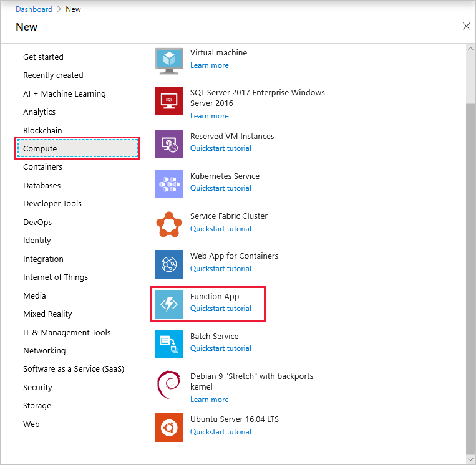Select the Web App for Containers icon
The height and width of the screenshot is (465, 476).
169,264
